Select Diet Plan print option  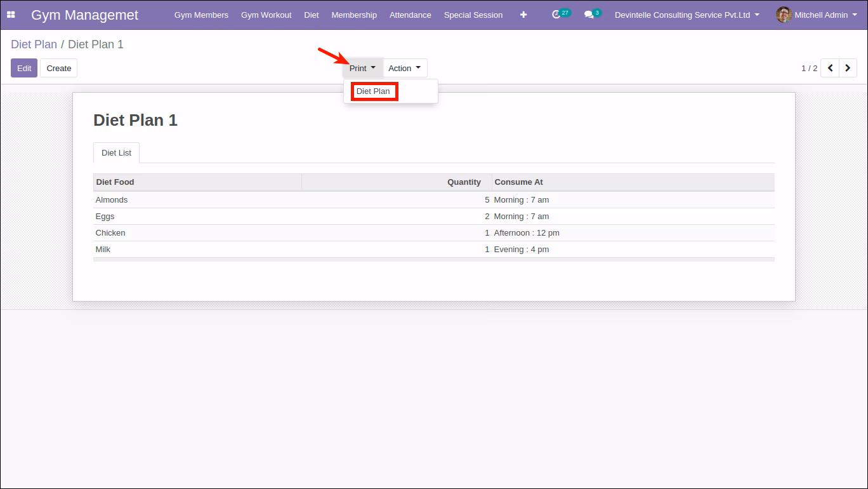pyautogui.click(x=373, y=91)
